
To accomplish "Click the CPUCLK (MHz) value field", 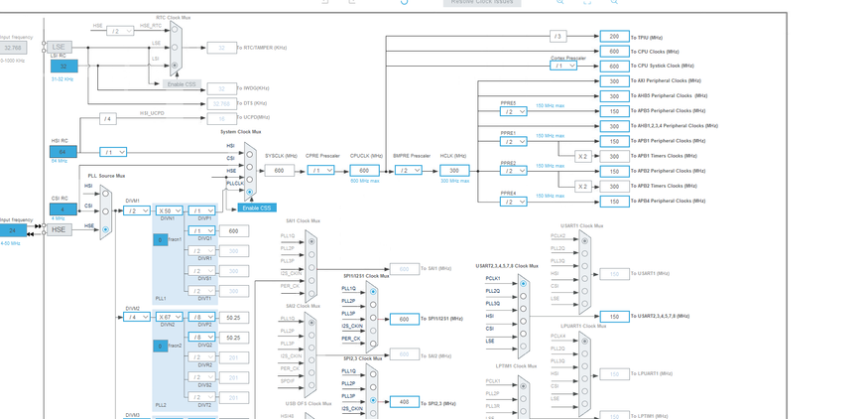I will 365,171.
